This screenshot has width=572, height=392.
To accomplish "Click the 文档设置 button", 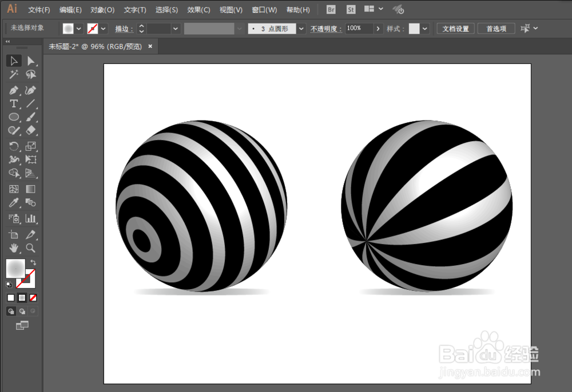I will click(455, 29).
